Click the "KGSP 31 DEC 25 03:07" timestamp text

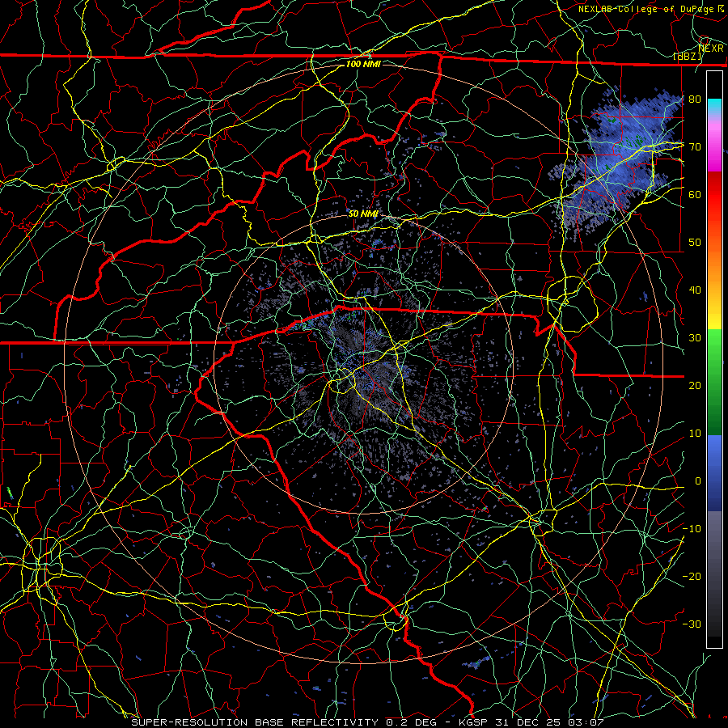click(x=531, y=722)
